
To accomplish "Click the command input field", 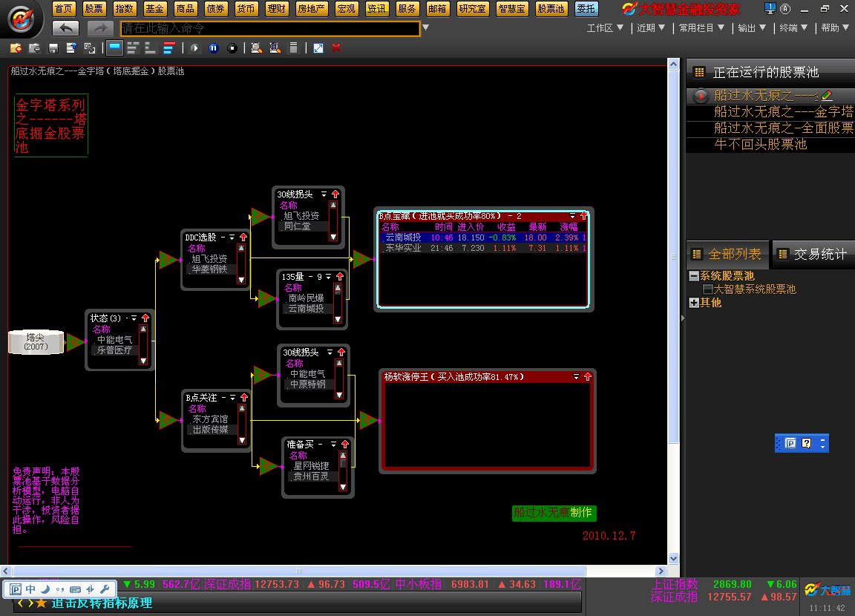I will 270,28.
